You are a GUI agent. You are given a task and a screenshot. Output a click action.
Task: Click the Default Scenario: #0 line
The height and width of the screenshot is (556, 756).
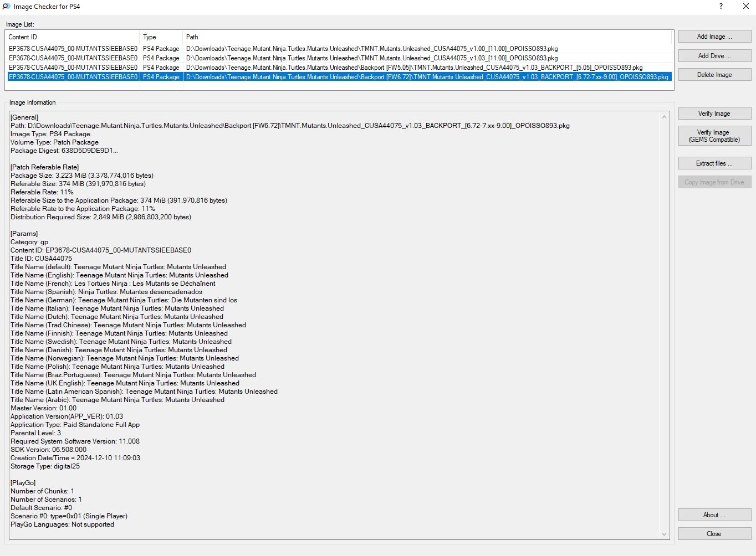pos(42,508)
